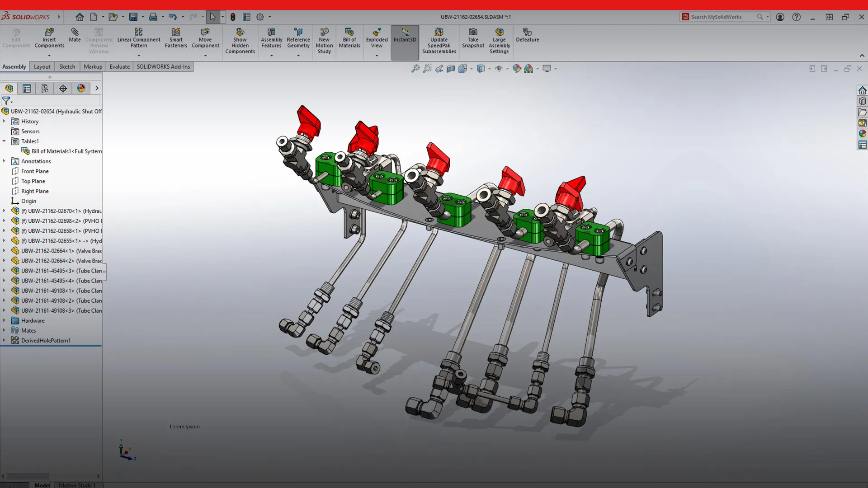This screenshot has width=868, height=488.
Task: Switch to the Evaluate tab
Action: point(119,66)
